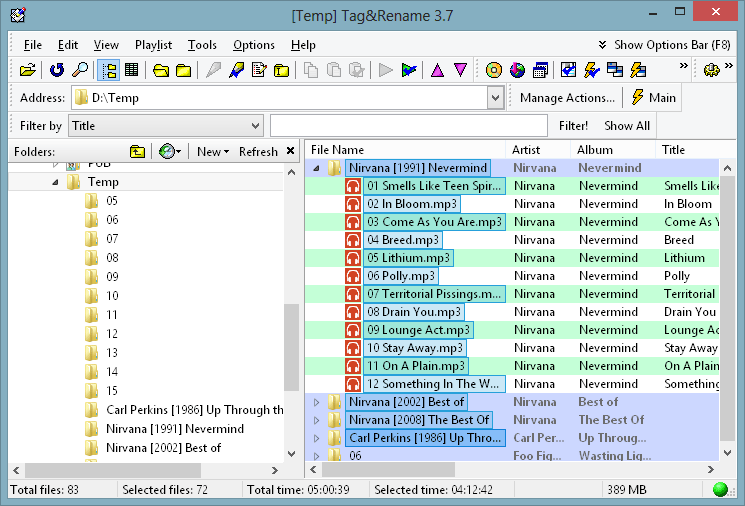745x506 pixels.
Task: Click the file list vertical scrollbar thumb
Action: click(x=727, y=309)
